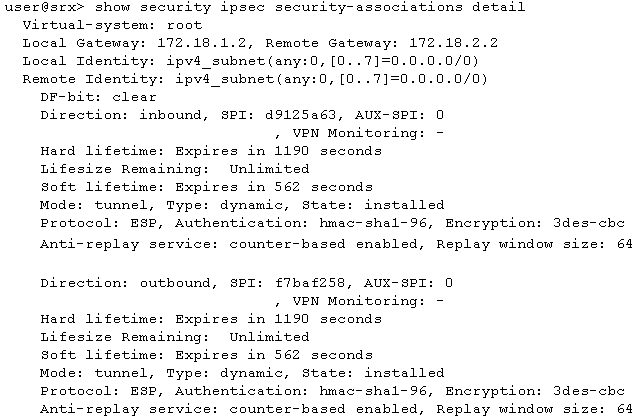Click the last 'Replay window size: 64' text

(535, 409)
